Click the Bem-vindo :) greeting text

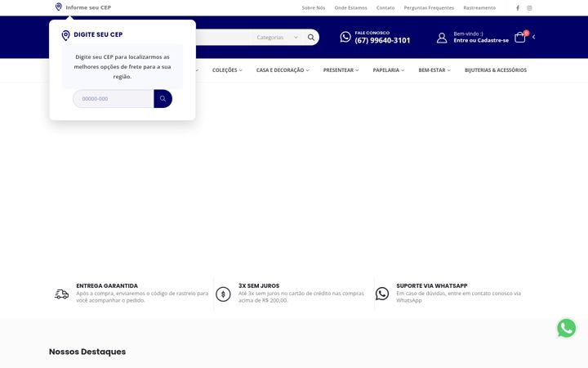468,34
